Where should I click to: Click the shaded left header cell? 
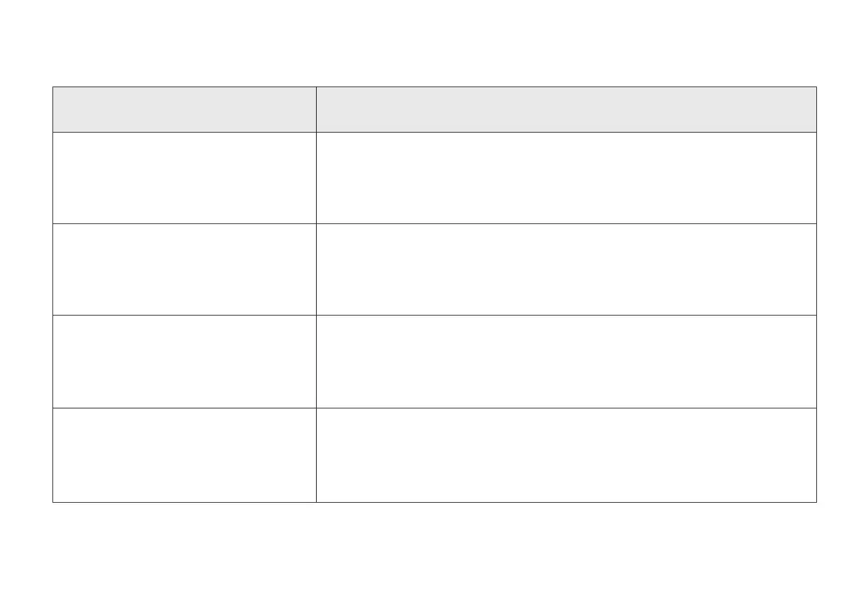point(184,109)
